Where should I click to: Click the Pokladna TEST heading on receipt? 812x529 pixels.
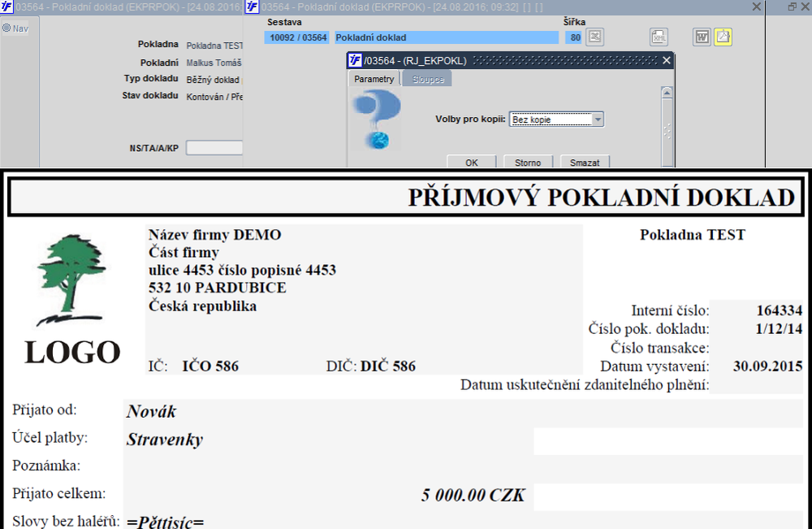[x=693, y=235]
